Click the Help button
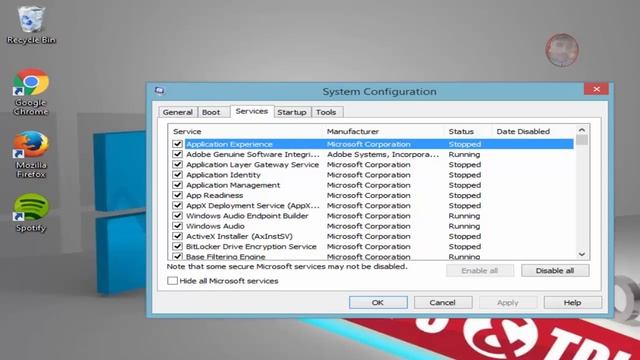 click(572, 302)
